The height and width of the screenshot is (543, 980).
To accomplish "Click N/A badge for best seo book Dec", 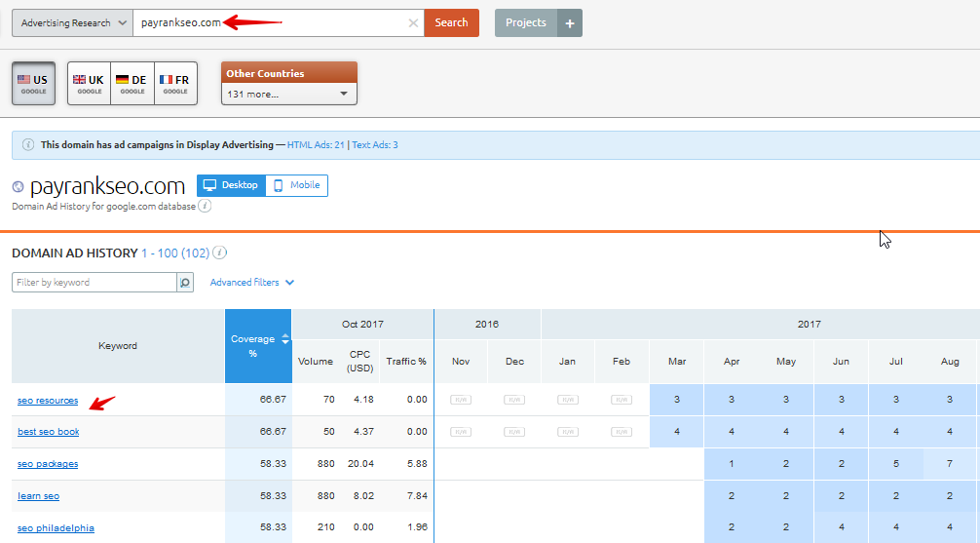I will point(514,432).
